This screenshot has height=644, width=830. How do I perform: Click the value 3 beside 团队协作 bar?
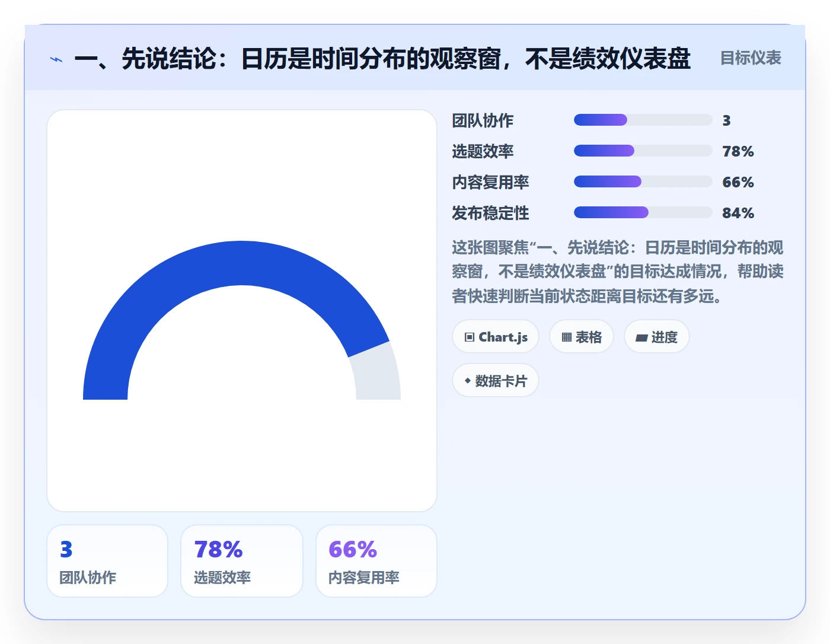(726, 120)
